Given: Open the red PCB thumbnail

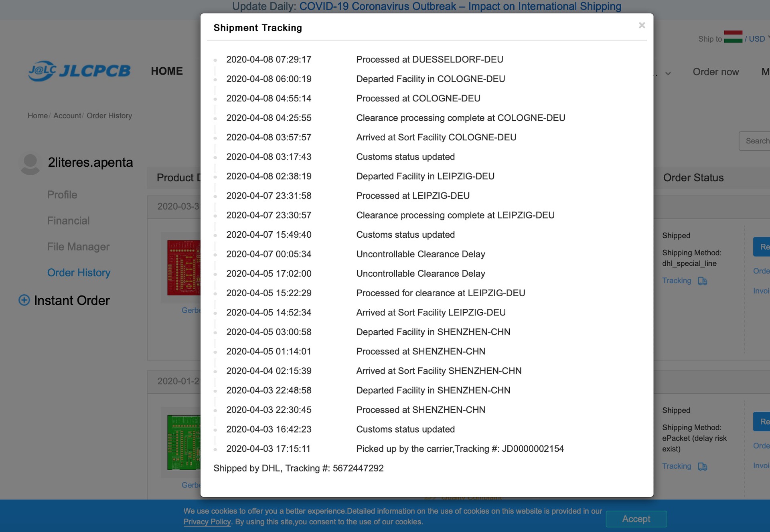Looking at the screenshot, I should (x=184, y=268).
